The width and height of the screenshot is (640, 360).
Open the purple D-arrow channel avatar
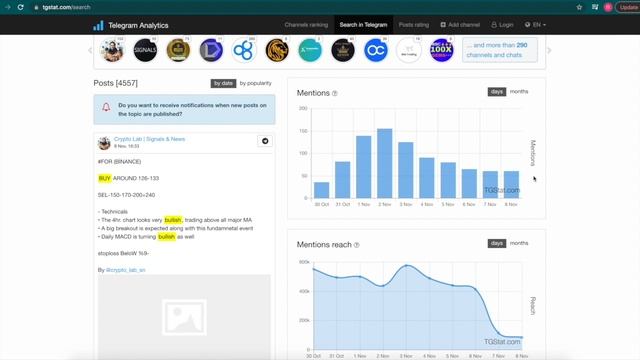[x=211, y=50]
